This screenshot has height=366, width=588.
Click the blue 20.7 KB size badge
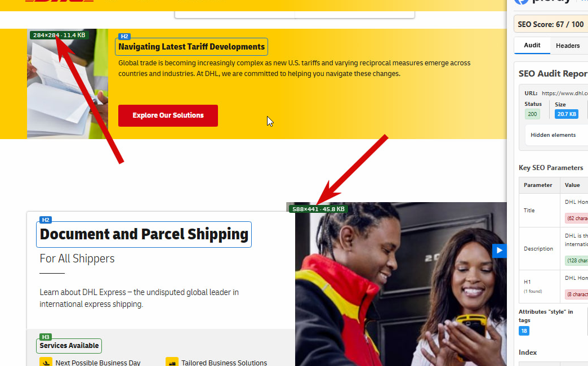567,114
